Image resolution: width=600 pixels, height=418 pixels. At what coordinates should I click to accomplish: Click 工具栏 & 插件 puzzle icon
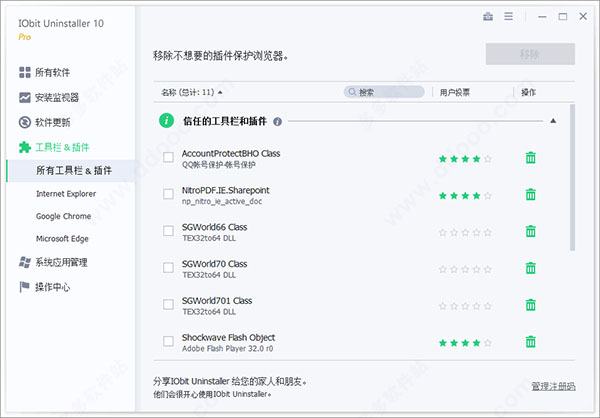(x=25, y=147)
